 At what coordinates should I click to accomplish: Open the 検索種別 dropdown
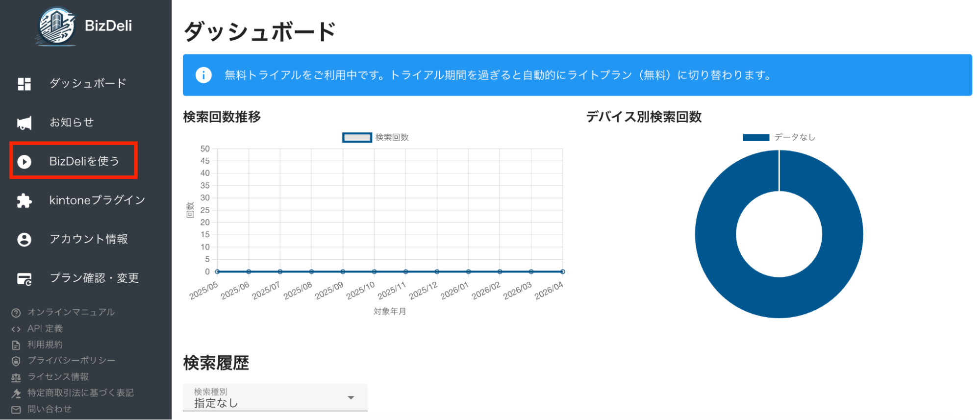point(275,398)
